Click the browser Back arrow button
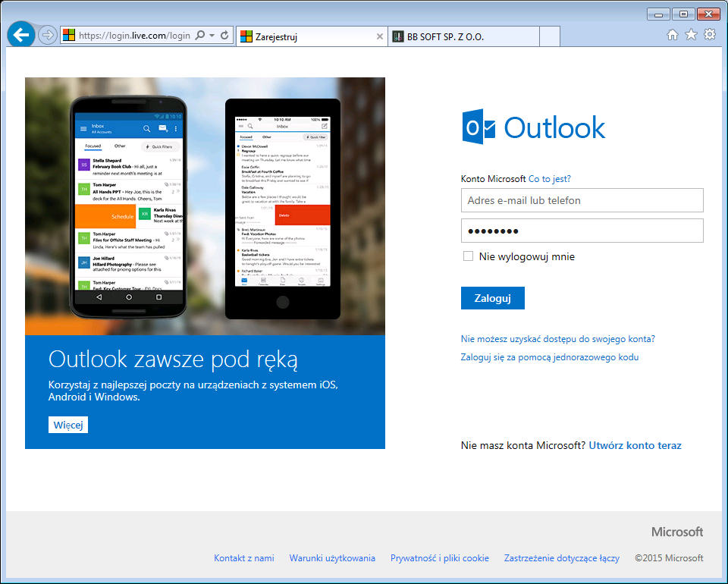The width and height of the screenshot is (728, 584). click(x=21, y=35)
